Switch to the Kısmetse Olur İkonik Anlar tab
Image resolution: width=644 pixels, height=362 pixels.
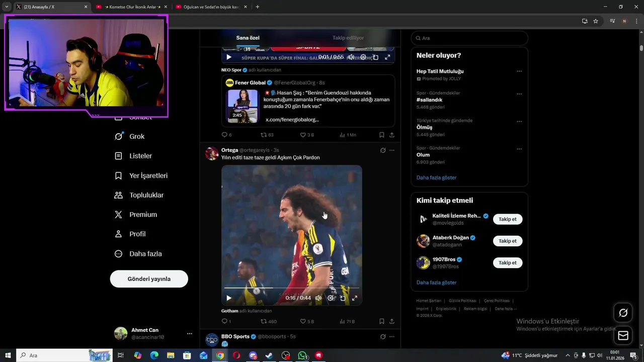pos(132,7)
